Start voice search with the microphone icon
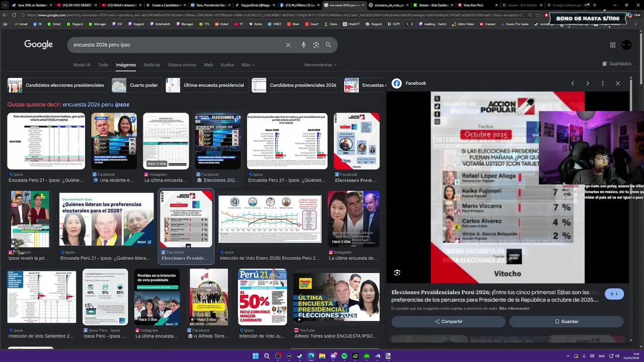Image resolution: width=644 pixels, height=362 pixels. (x=303, y=45)
